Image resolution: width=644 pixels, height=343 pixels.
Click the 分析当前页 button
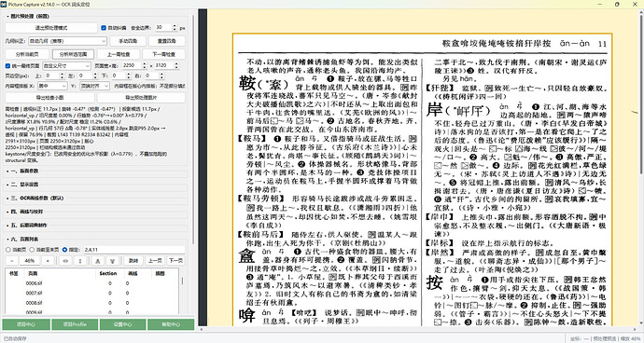[27, 54]
